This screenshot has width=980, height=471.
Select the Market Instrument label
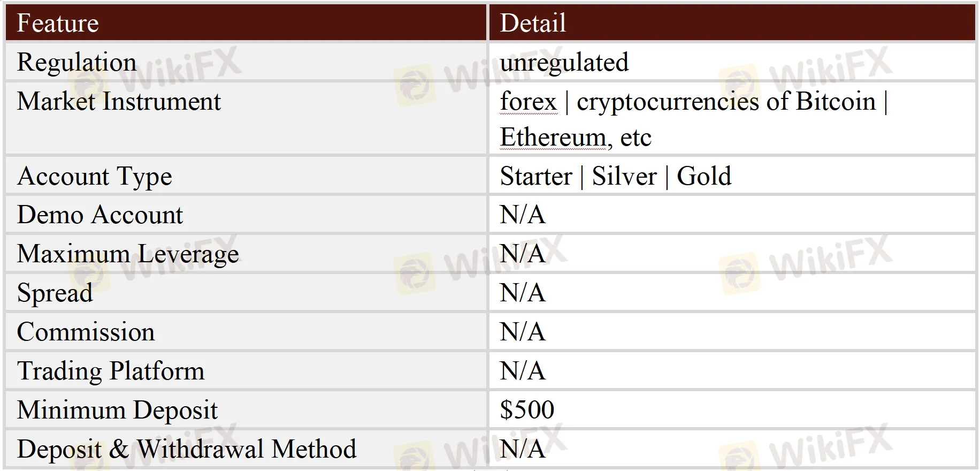click(x=119, y=101)
